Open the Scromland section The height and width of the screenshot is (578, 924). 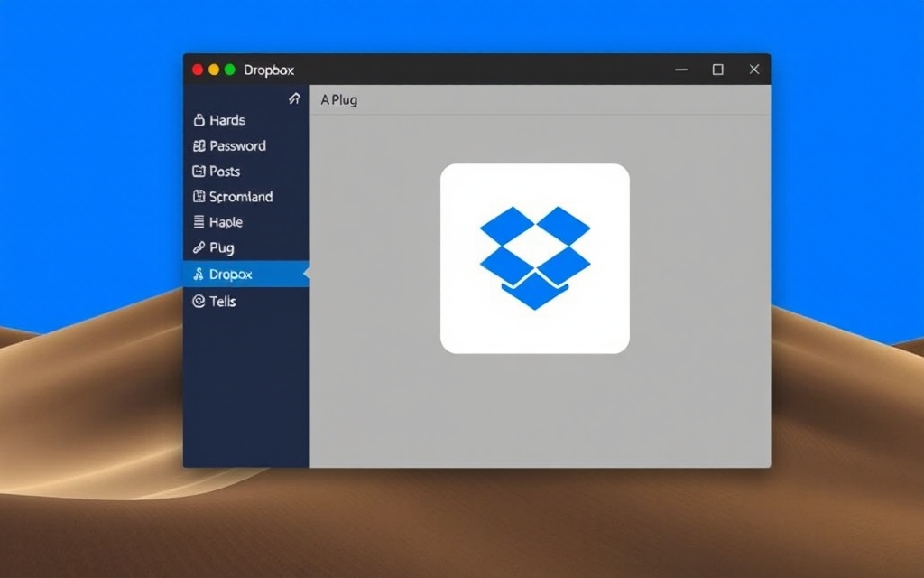pos(245,196)
